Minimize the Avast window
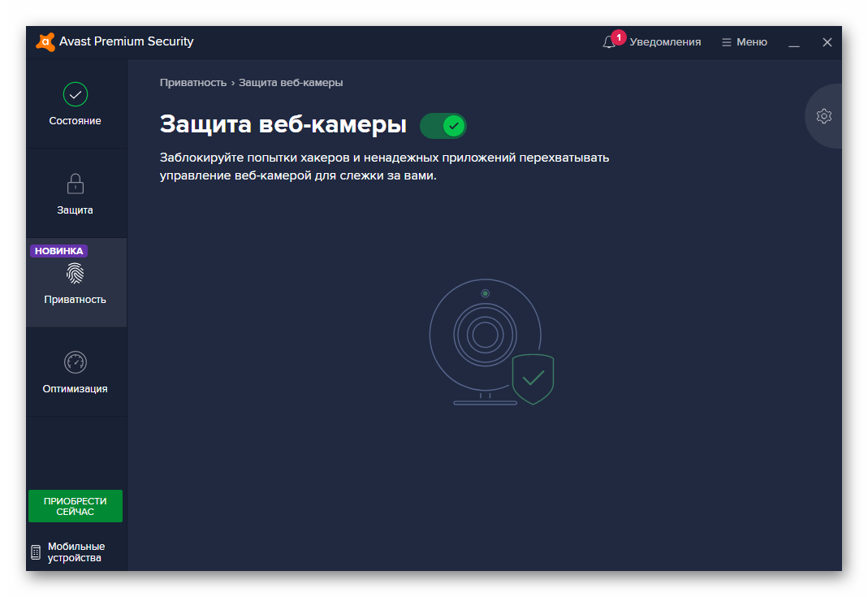This screenshot has width=868, height=597. coord(794,42)
